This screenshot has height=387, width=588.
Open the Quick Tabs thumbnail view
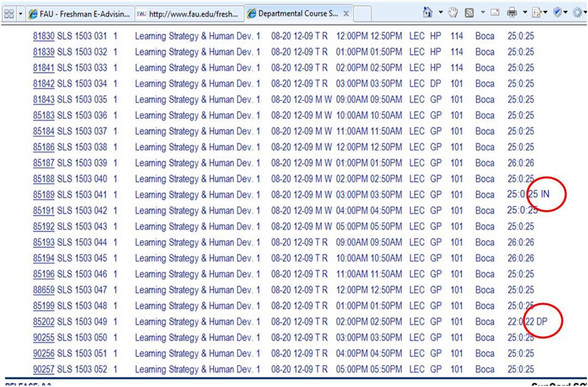click(8, 12)
